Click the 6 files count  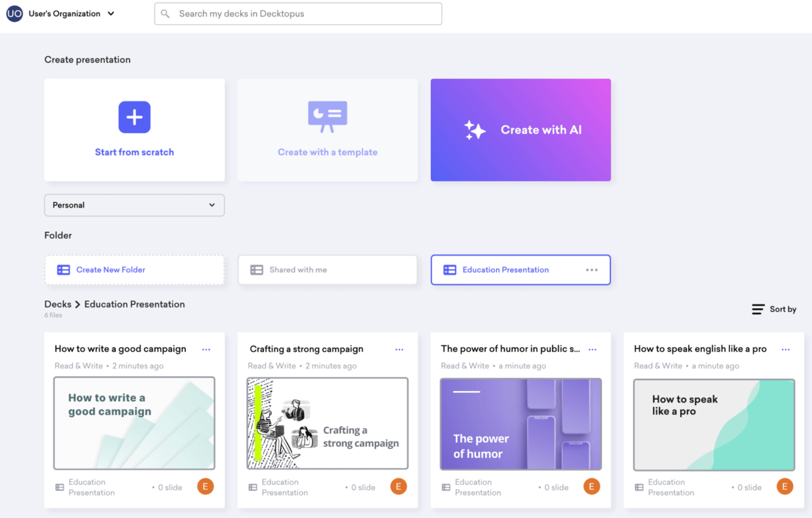(53, 315)
